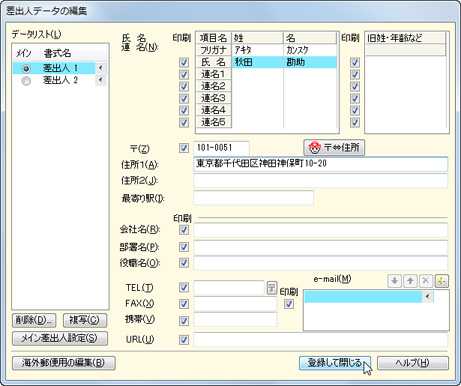Click the ヘルプ(H) button
The image size is (461, 386).
point(413,363)
